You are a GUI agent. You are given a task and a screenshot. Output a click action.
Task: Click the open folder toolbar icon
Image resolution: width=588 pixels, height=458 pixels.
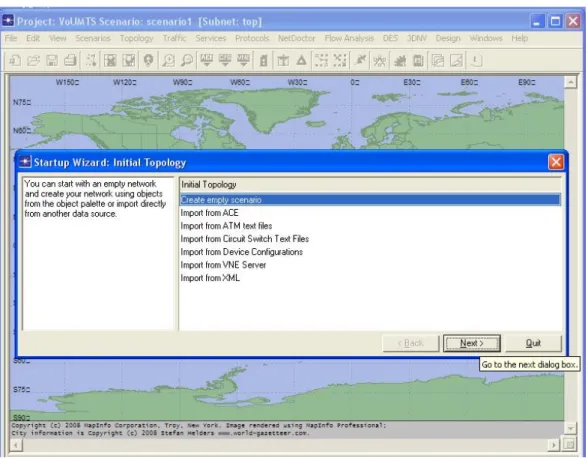click(33, 60)
